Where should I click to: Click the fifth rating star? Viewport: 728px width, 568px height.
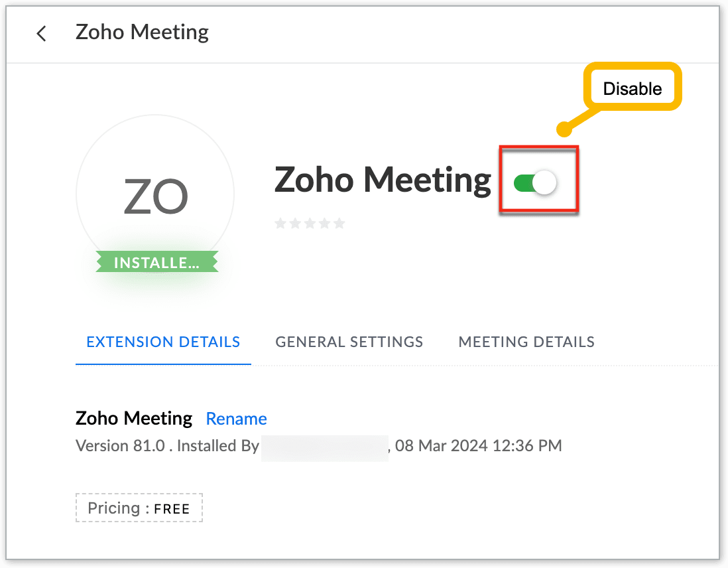click(339, 224)
